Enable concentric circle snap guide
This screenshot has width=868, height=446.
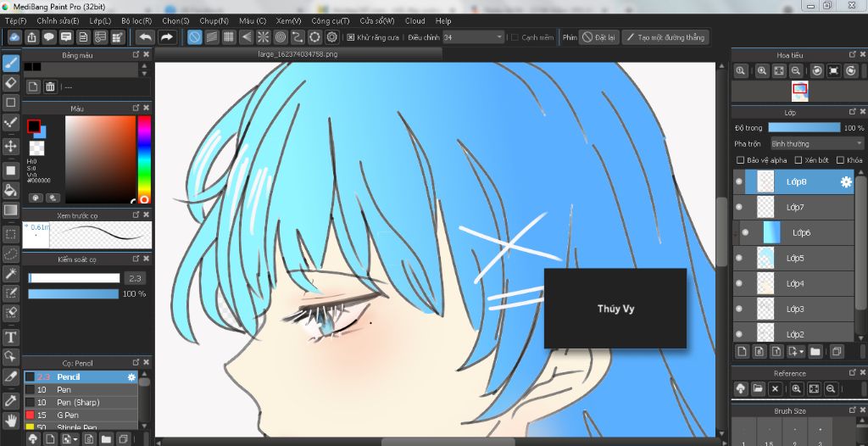coord(281,37)
